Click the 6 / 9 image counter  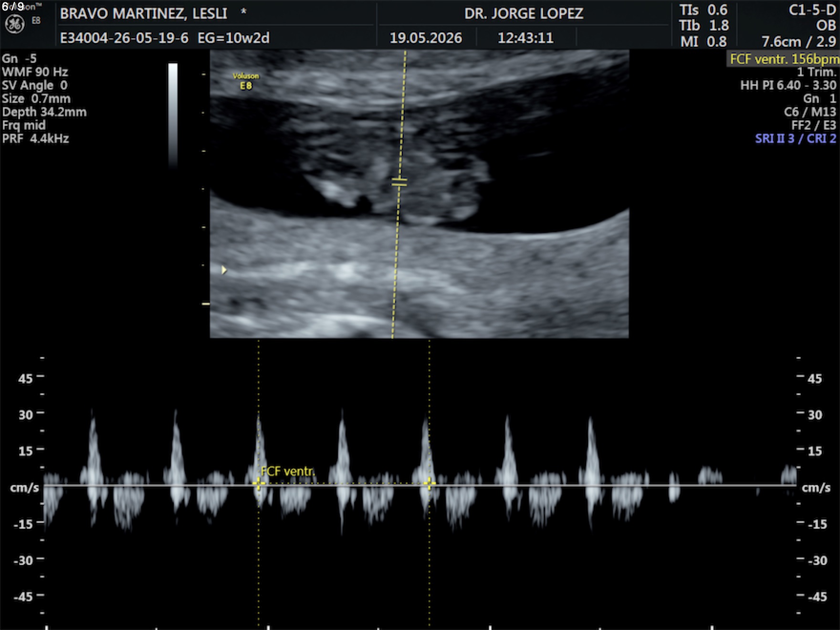click(x=13, y=6)
